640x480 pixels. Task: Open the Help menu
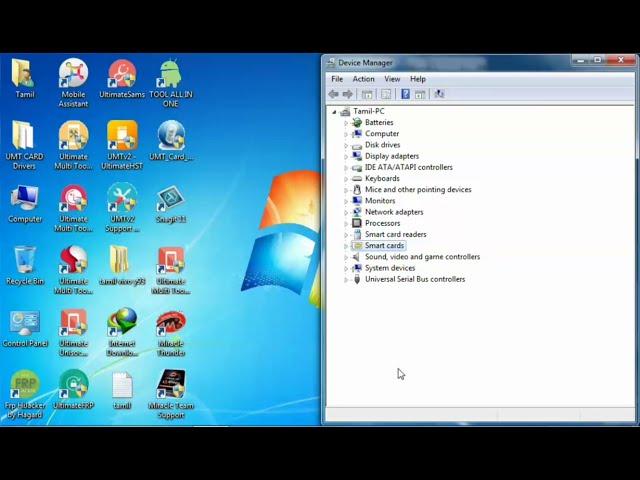[x=418, y=79]
